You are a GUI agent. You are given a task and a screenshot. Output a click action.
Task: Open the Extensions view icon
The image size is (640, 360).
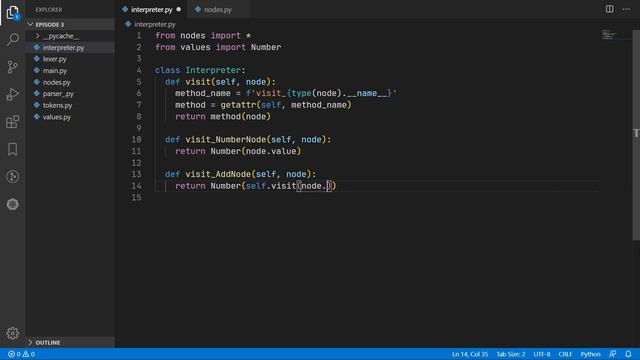13,122
